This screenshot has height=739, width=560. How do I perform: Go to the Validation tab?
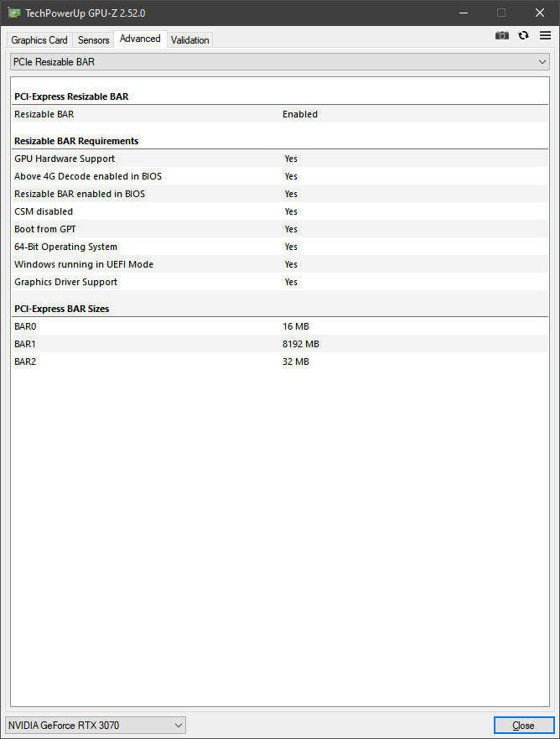(x=189, y=40)
